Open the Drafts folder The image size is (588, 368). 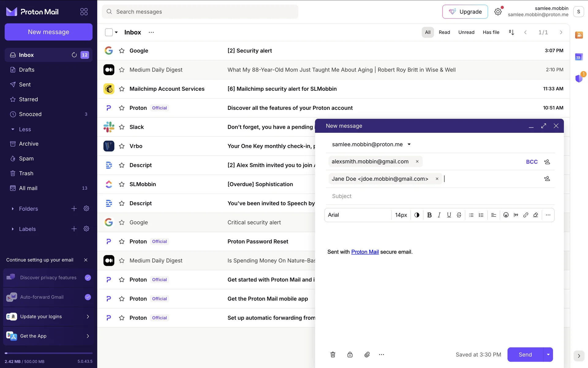click(27, 70)
